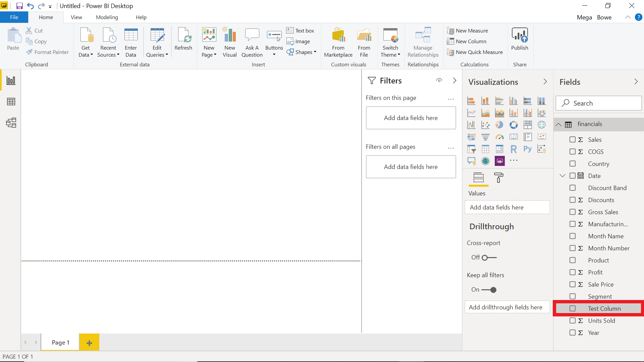Click the Fields Search box
Viewport: 644px width, 362px height.
(x=598, y=103)
